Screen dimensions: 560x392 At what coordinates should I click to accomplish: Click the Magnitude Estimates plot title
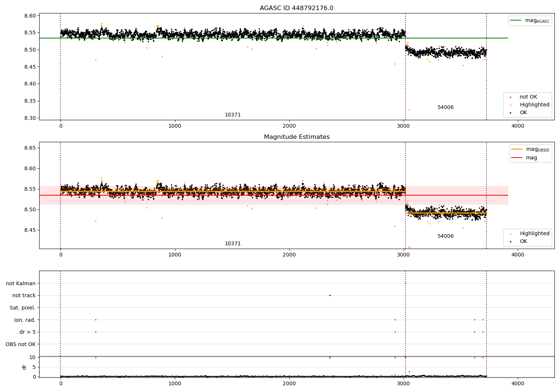[297, 137]
